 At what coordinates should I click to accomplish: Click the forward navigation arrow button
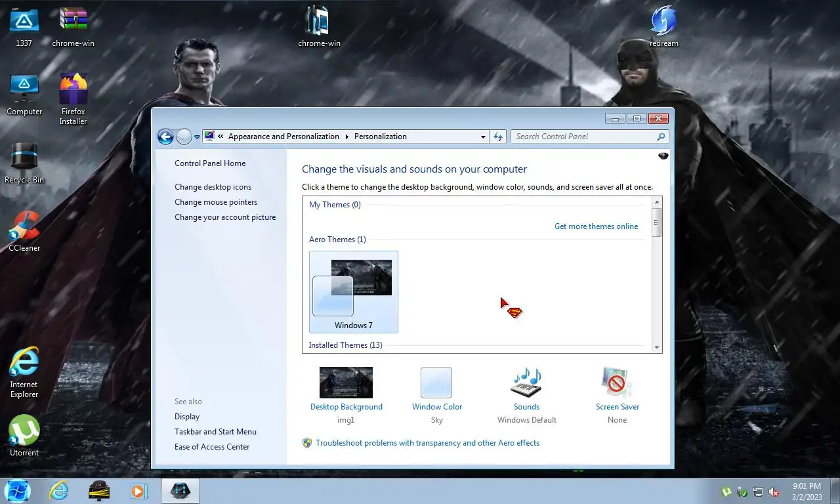click(x=184, y=136)
